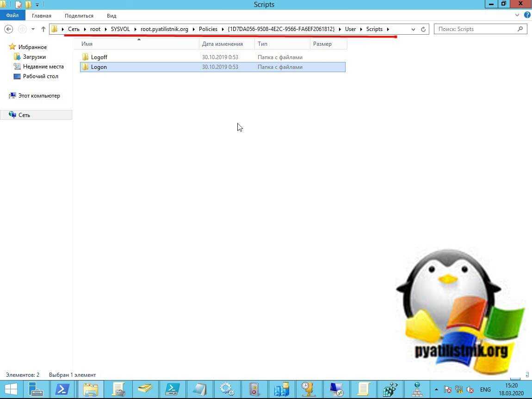Click the Up one level arrow
This screenshot has width=532, height=399.
click(x=43, y=29)
